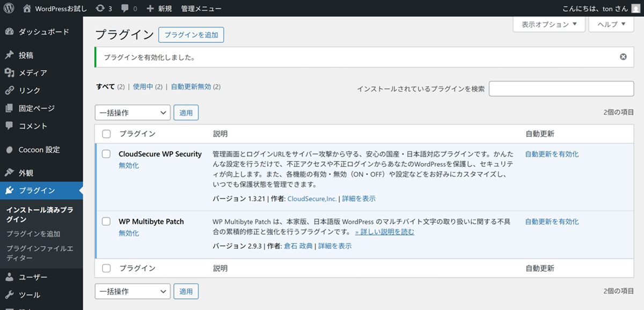The height and width of the screenshot is (310, 644).
Task: Click 無効化 under CloudSecure WP Security
Action: point(129,166)
